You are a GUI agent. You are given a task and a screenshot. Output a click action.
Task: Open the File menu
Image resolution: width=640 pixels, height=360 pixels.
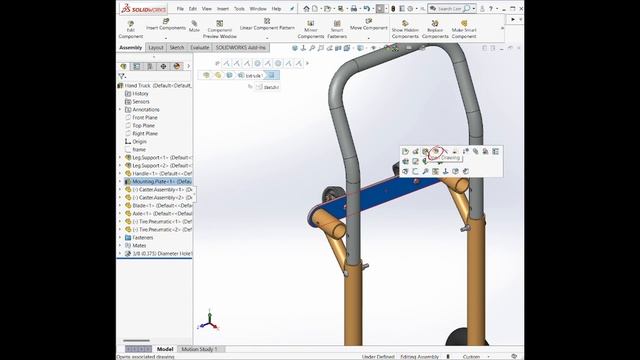point(180,9)
